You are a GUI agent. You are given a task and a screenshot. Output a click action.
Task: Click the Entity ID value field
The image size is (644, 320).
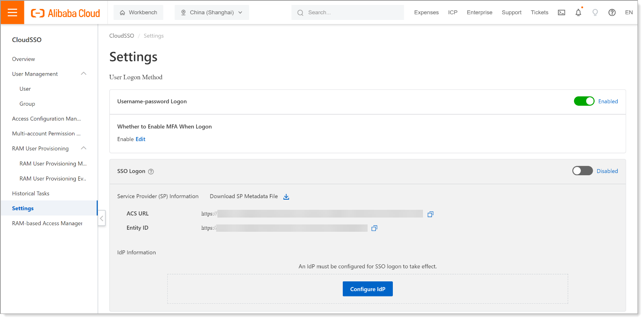click(284, 228)
